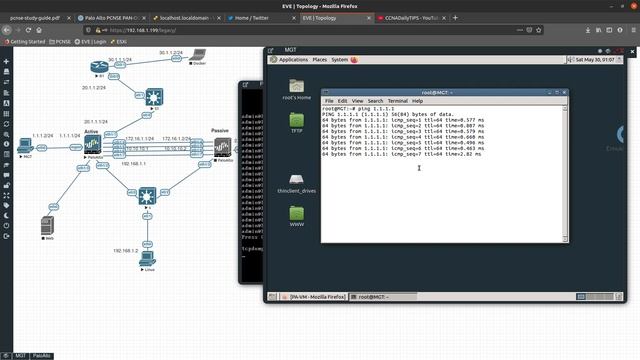Viewport: 640px width, 360px height.
Task: Open root's Home desktop folder
Action: pyautogui.click(x=296, y=89)
